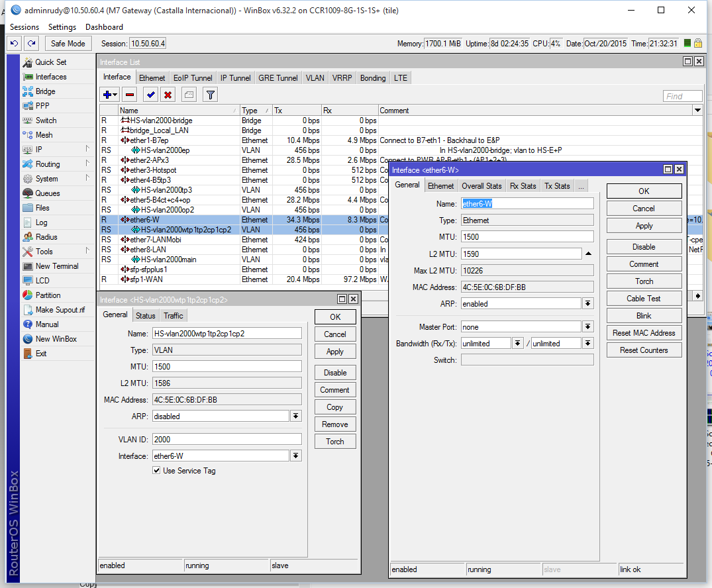Click the blue checkmark enable button
The height and width of the screenshot is (588, 712).
coord(151,95)
